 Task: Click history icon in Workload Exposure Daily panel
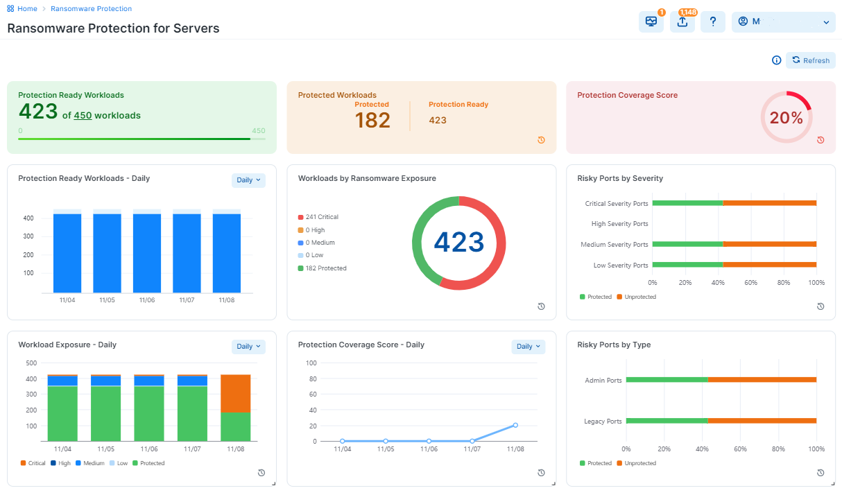pos(261,473)
